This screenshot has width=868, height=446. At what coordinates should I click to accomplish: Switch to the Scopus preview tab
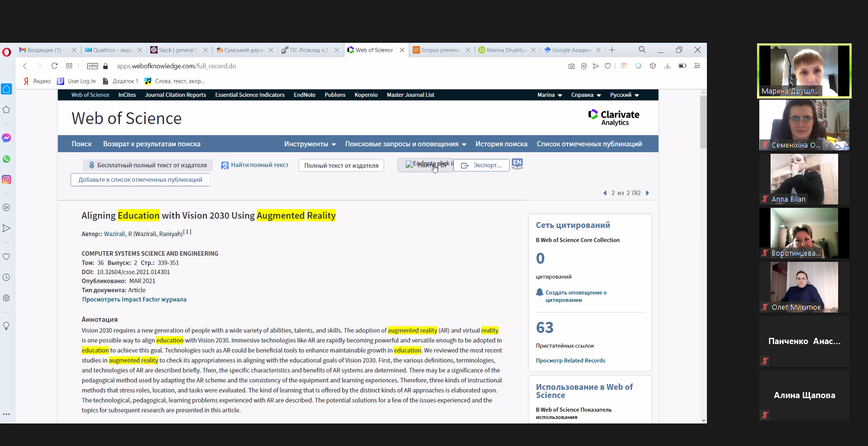[440, 50]
